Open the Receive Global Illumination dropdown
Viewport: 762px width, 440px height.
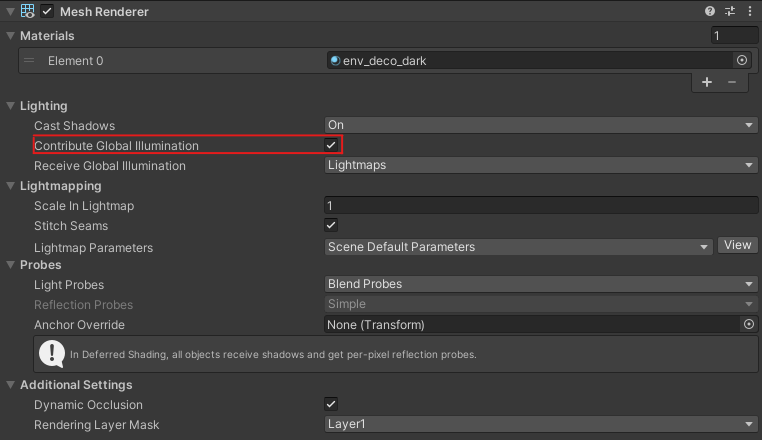tap(541, 165)
